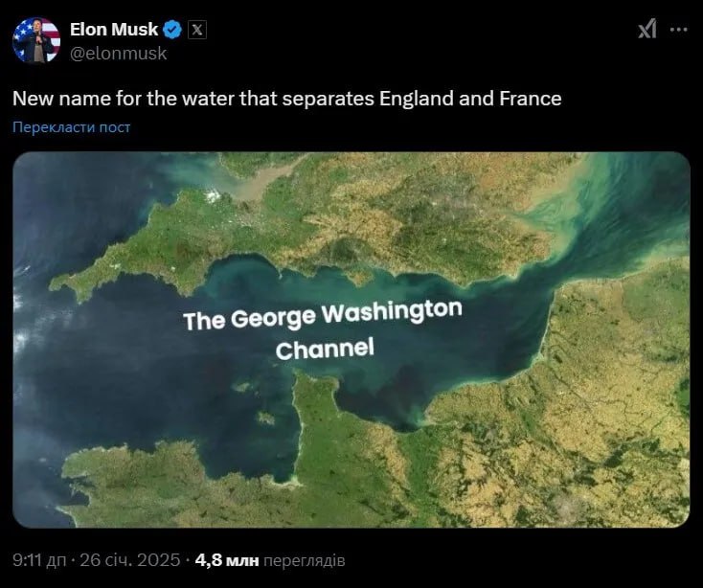Open the Grok icon at top right
The width and height of the screenshot is (703, 588).
(647, 30)
